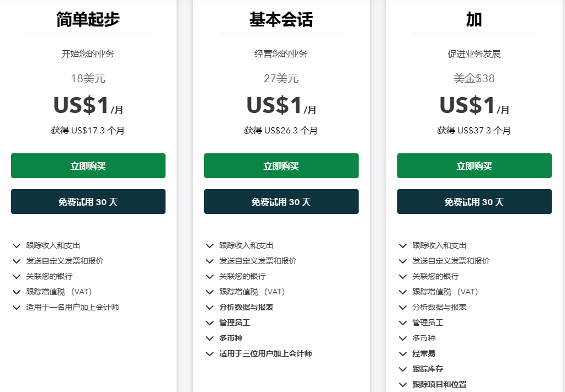The image size is (565, 392).
Task: Expand 多币种 feature in 基本会话 column
Action: 210,339
